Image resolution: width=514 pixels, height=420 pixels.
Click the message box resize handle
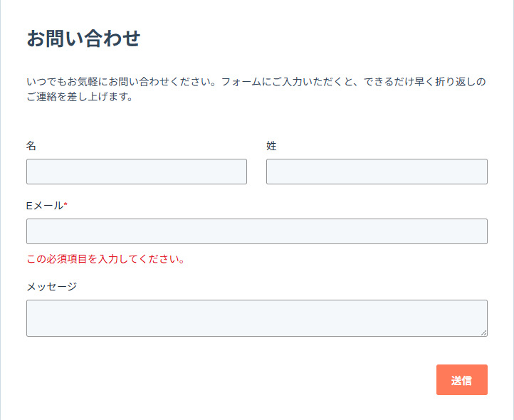click(x=484, y=332)
